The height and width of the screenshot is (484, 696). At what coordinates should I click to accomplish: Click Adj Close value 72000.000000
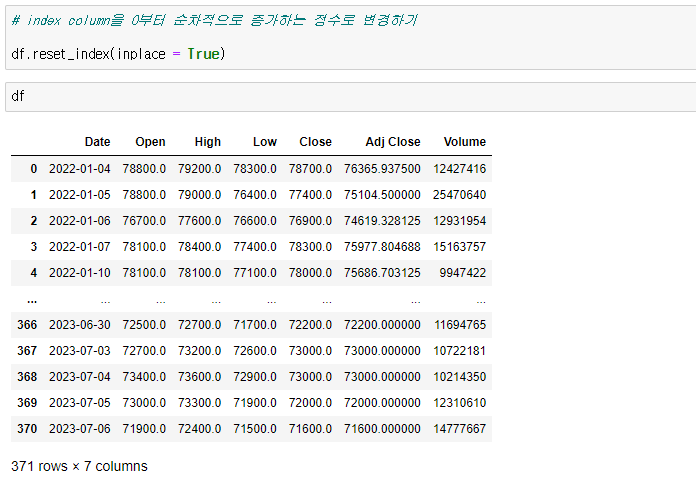pyautogui.click(x=382, y=403)
